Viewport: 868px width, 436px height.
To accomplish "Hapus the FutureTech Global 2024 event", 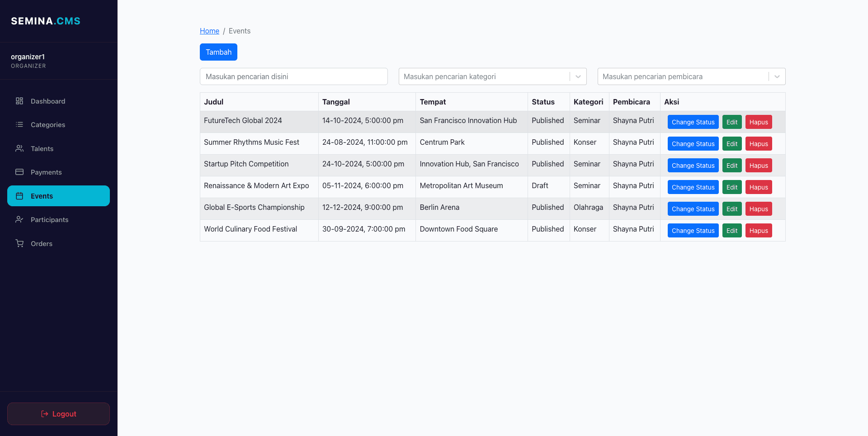I will (x=759, y=122).
